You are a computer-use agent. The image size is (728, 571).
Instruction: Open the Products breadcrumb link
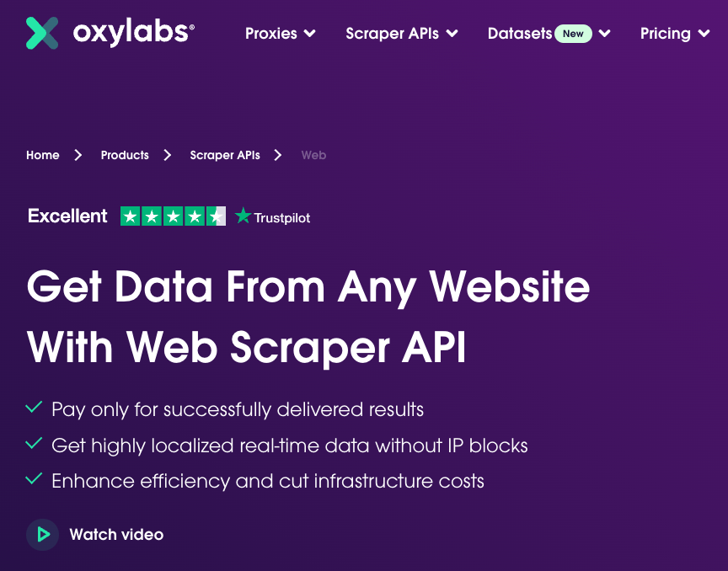point(125,155)
